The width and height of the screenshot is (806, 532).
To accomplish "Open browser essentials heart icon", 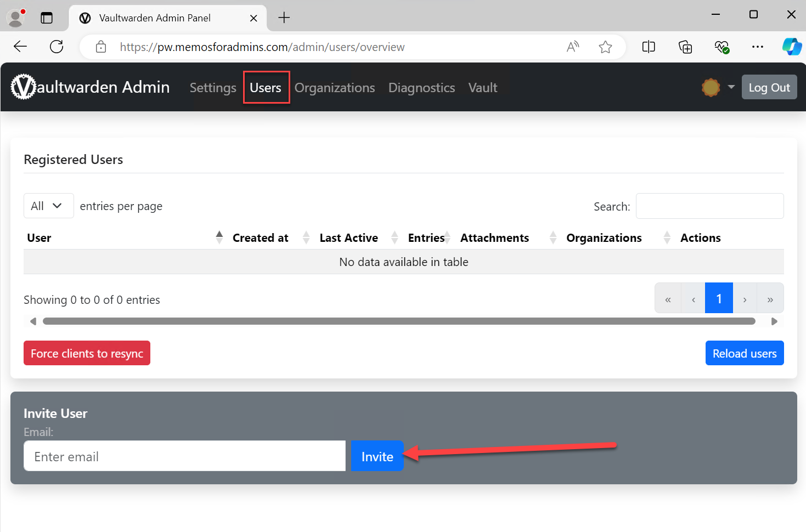I will 722,47.
